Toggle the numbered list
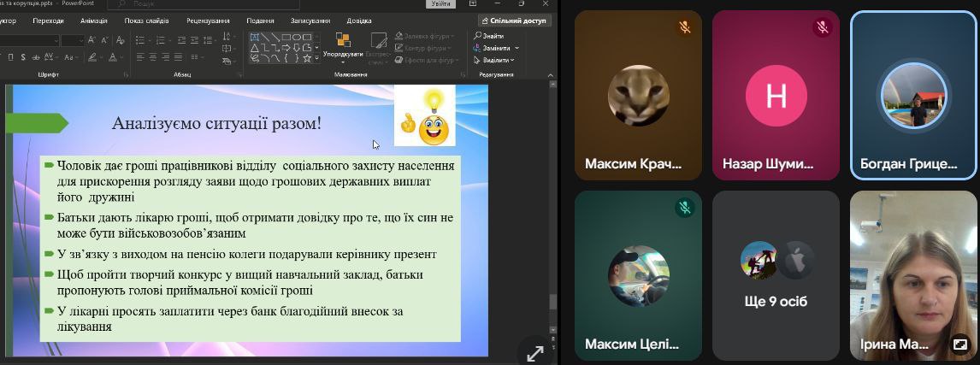Viewport: 980px width, 365px height. click(x=161, y=40)
